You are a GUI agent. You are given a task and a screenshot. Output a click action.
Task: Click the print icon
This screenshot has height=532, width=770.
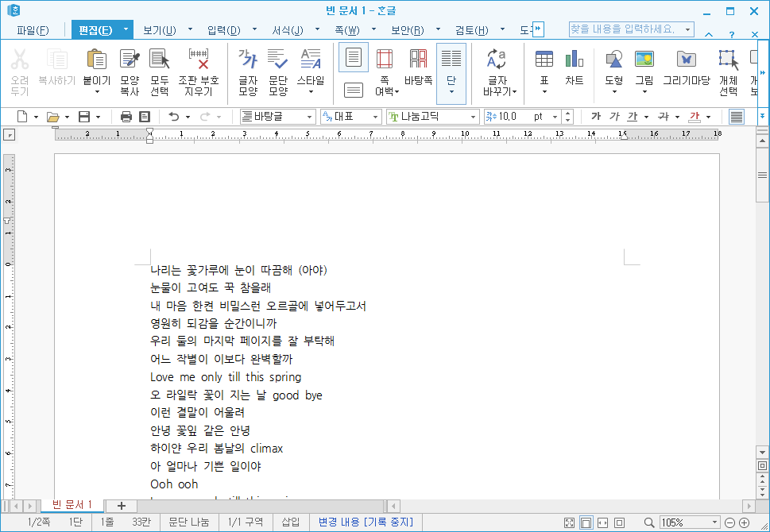click(126, 117)
